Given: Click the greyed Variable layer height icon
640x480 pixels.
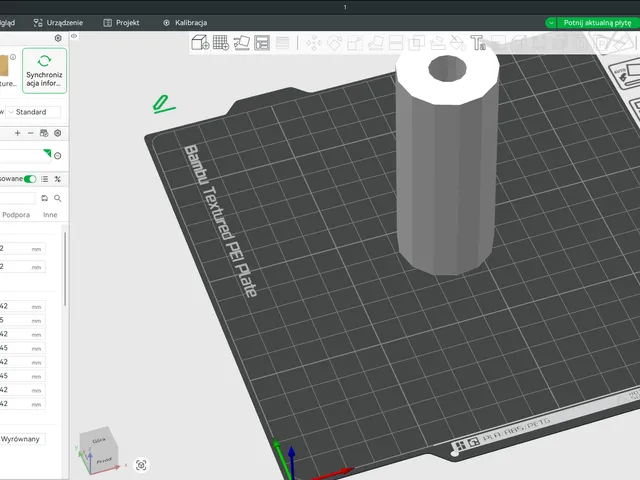Looking at the screenshot, I should [282, 43].
